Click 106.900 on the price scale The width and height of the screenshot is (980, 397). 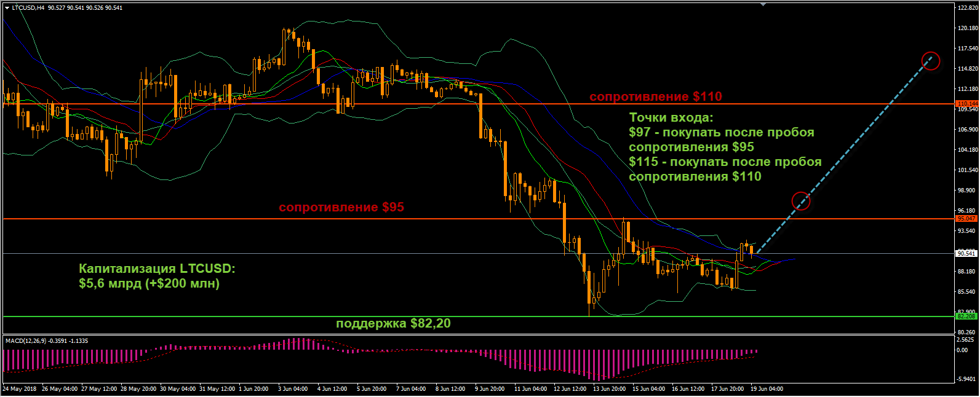point(968,130)
